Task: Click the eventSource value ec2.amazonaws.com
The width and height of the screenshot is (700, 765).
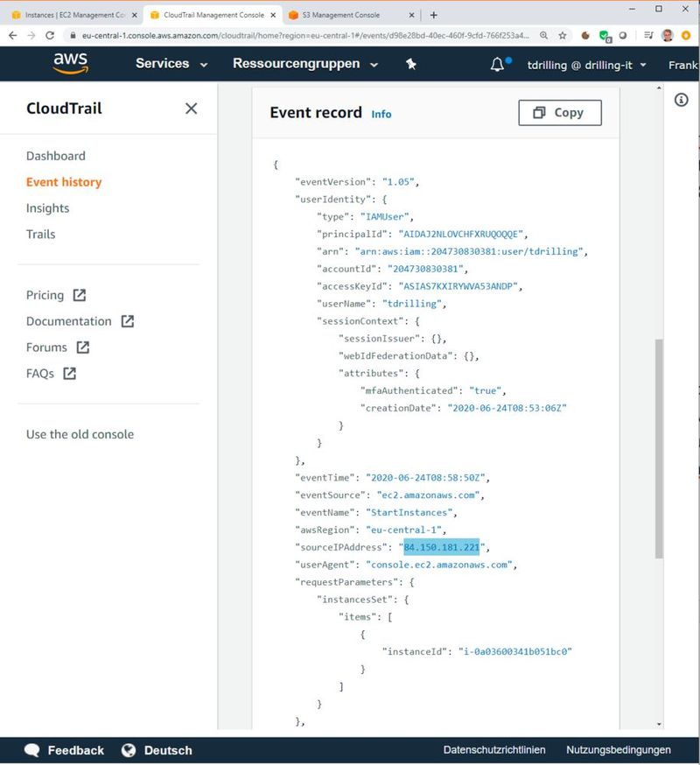Action: click(x=428, y=495)
